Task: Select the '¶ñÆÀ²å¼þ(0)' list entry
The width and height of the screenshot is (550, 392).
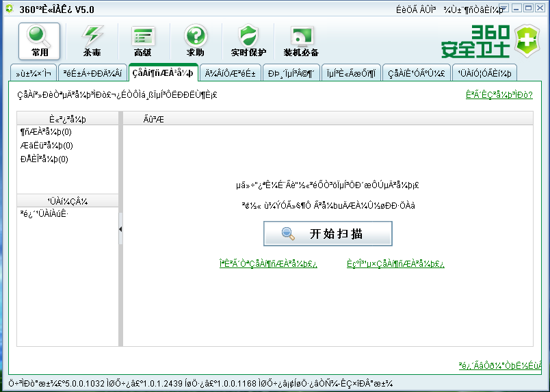Action: 46,132
